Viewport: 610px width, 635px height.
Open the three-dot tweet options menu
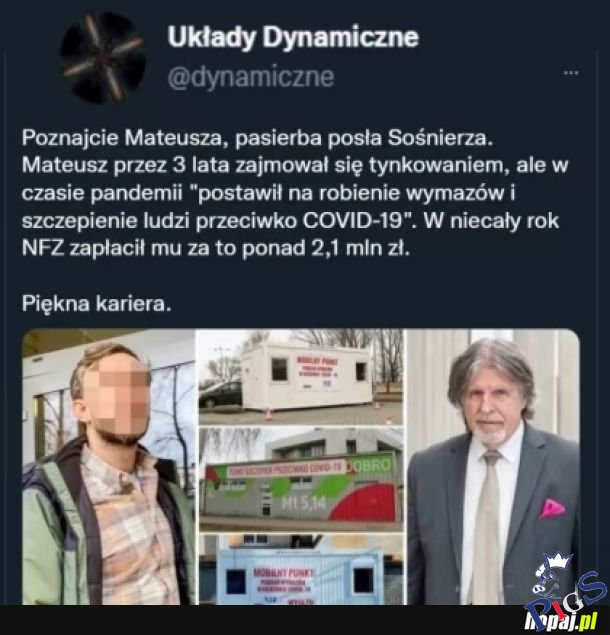(x=571, y=73)
